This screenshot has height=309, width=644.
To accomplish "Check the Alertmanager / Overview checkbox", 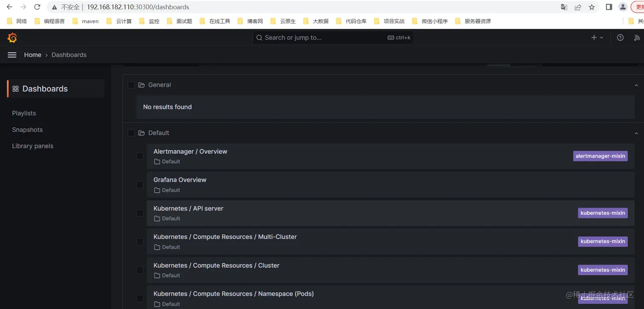I will [x=140, y=156].
